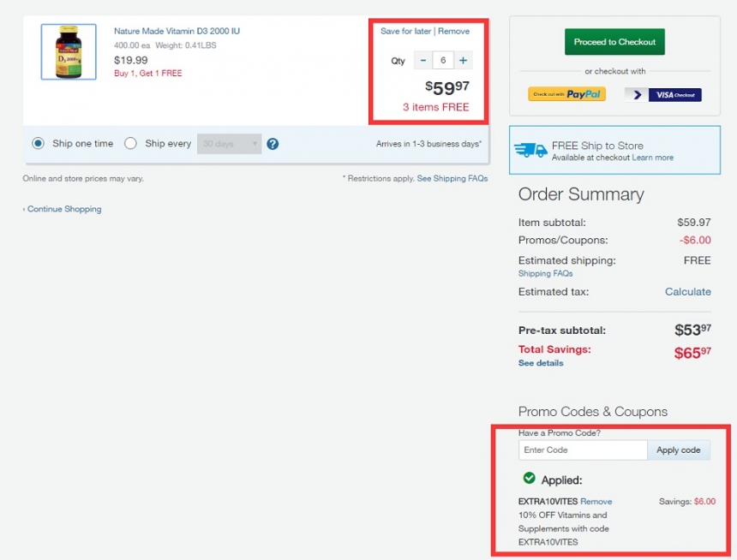This screenshot has height=560, width=737.
Task: Click the Total Savings $65.97 amount
Action: (692, 352)
